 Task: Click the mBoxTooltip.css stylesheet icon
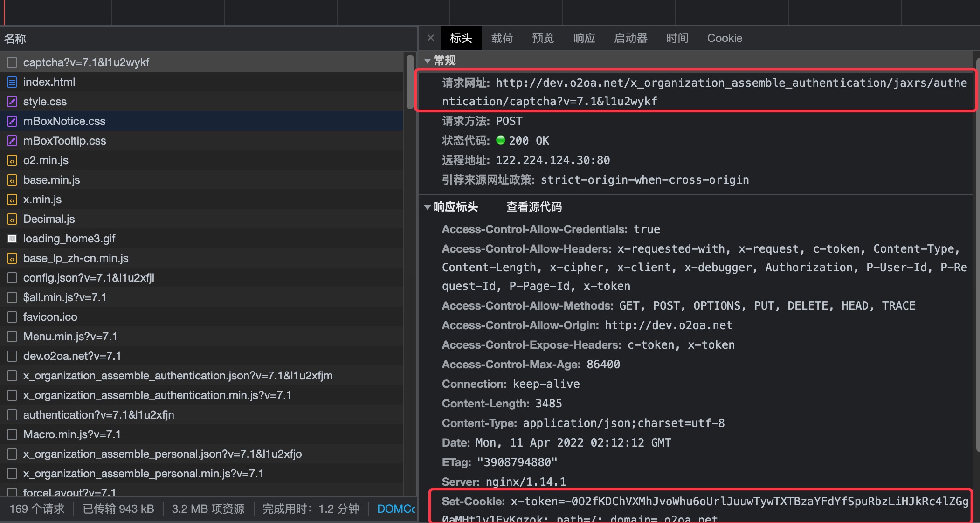(13, 141)
